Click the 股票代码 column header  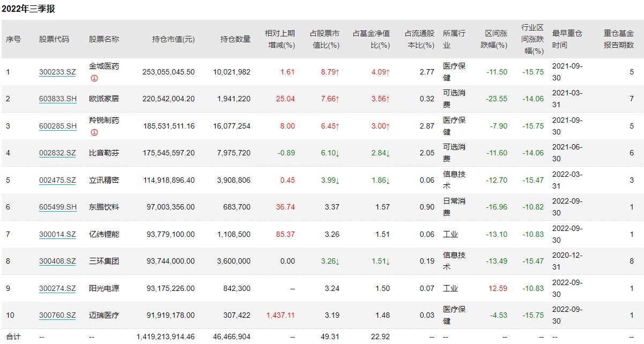click(54, 39)
